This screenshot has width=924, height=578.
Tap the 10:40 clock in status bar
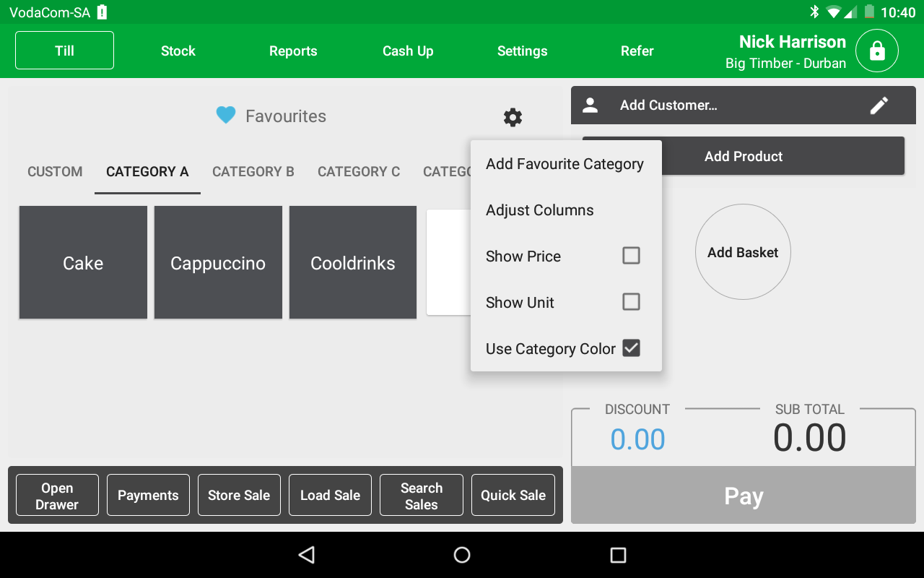coord(898,12)
